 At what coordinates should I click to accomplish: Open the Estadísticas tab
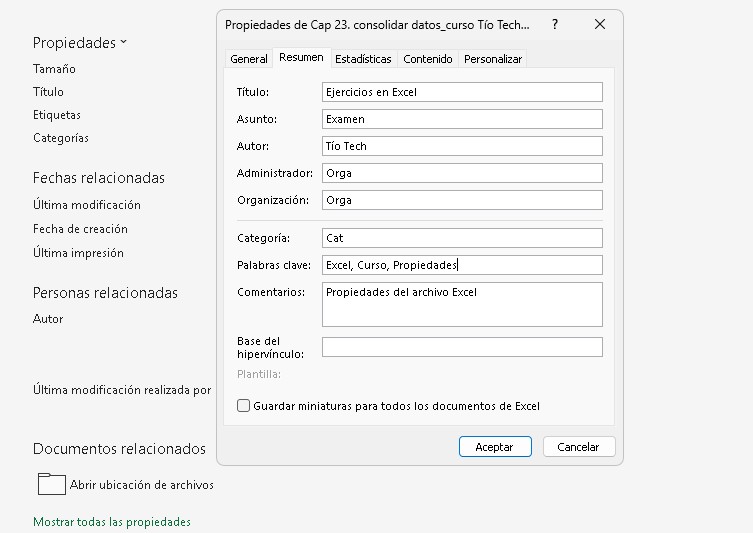tap(363, 59)
